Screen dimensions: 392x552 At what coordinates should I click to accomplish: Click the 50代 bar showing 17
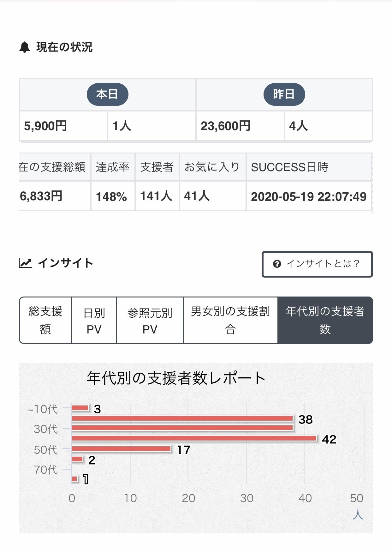click(122, 449)
